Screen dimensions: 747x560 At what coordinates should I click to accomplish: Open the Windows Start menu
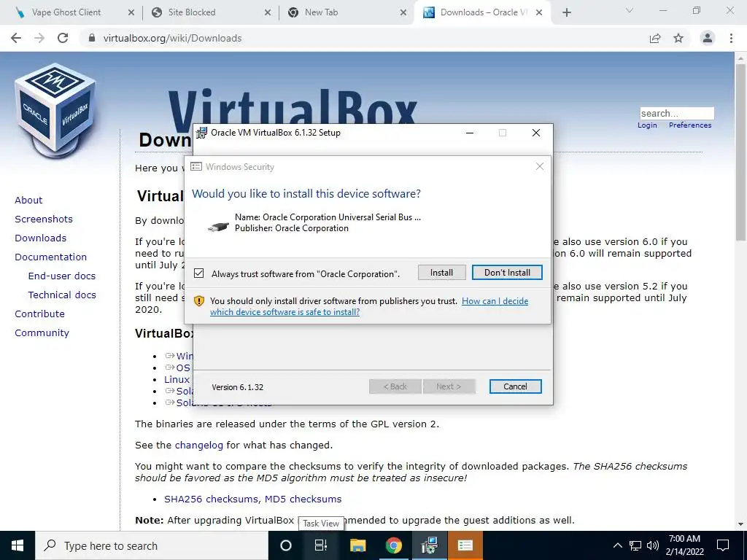coord(18,545)
